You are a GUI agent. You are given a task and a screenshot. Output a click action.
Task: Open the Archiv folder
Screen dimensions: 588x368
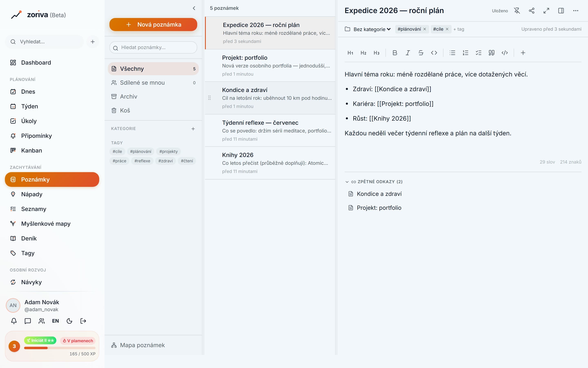pyautogui.click(x=153, y=97)
